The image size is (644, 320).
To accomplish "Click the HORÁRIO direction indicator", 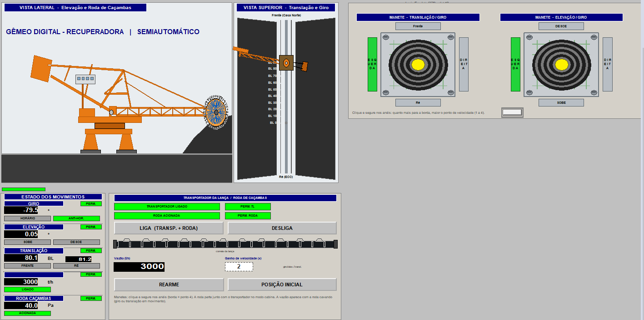I will [28, 218].
